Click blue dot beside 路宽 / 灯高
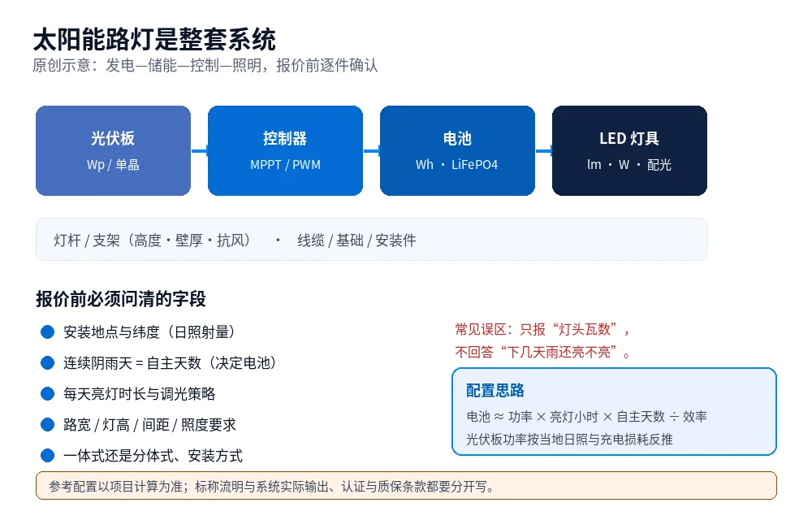Viewport: 812px width, 520px height. [48, 425]
